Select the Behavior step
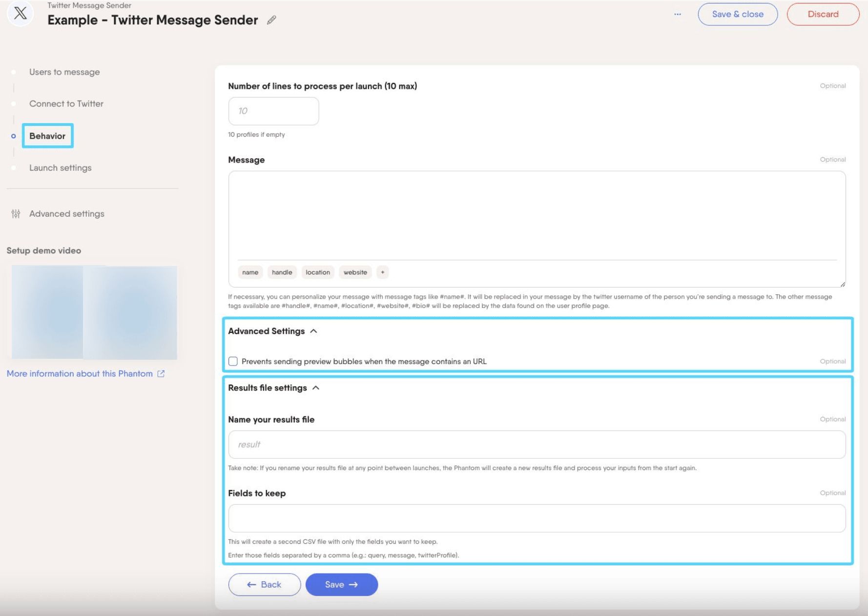This screenshot has width=868, height=616. [47, 136]
